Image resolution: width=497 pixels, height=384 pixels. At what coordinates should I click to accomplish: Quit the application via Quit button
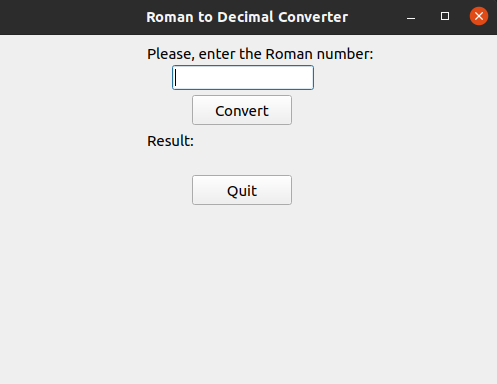click(x=242, y=190)
